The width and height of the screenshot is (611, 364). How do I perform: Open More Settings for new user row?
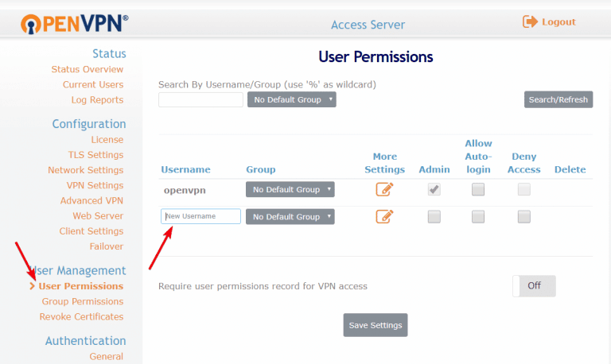(384, 216)
